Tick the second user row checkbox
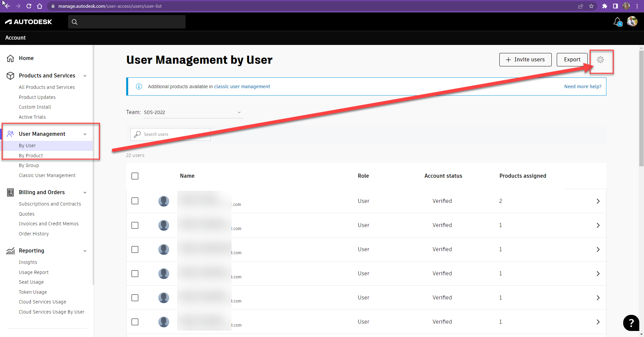 (135, 225)
